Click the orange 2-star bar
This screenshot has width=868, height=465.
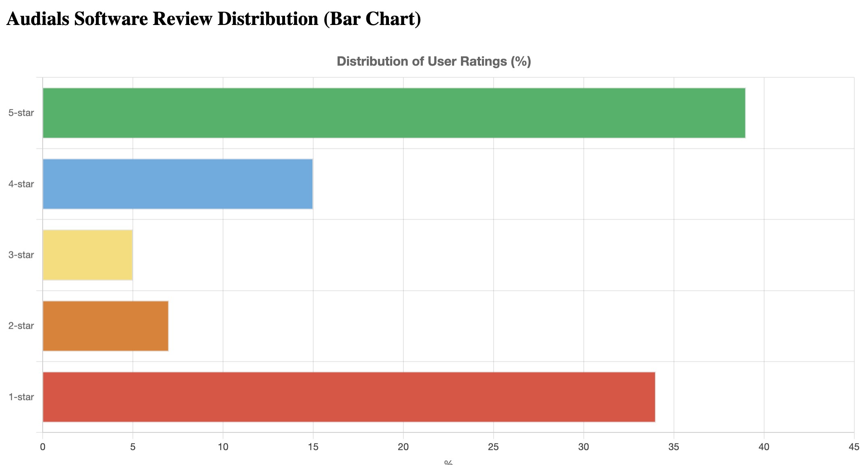(105, 326)
